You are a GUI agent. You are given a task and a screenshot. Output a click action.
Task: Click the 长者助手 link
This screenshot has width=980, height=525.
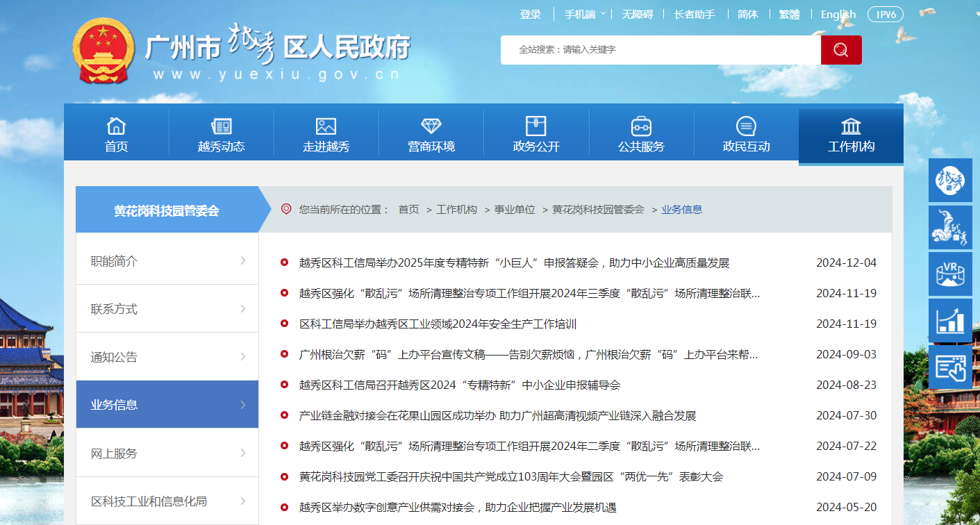695,14
